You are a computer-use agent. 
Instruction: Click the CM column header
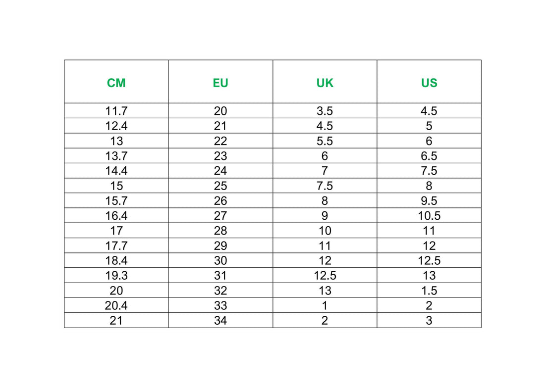(116, 83)
